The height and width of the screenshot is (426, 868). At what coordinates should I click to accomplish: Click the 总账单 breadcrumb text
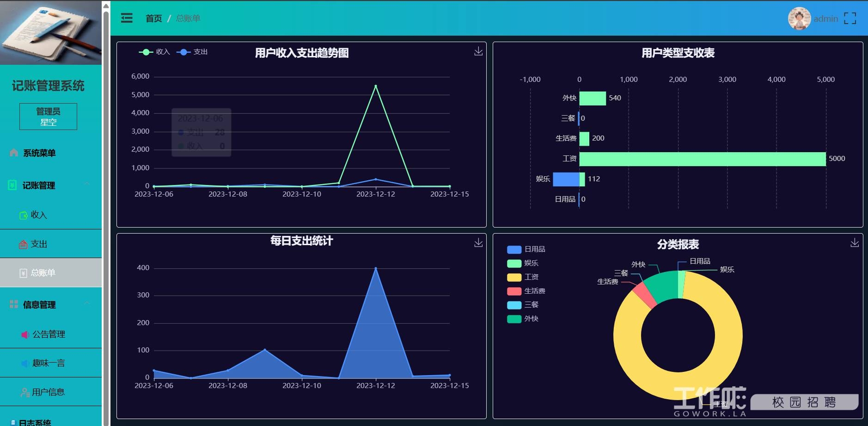pyautogui.click(x=188, y=19)
